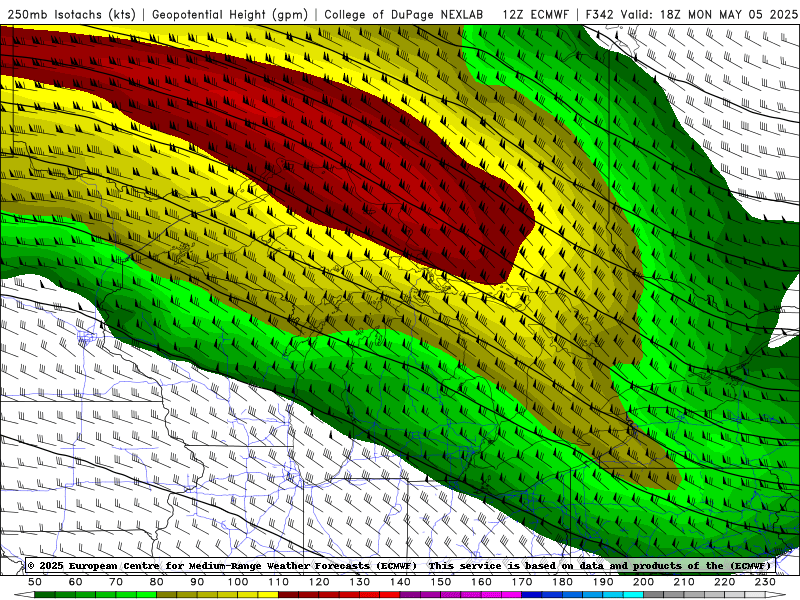This screenshot has width=800, height=600.
Task: Click the '12Z ECMWF' model run label
Action: coord(535,14)
